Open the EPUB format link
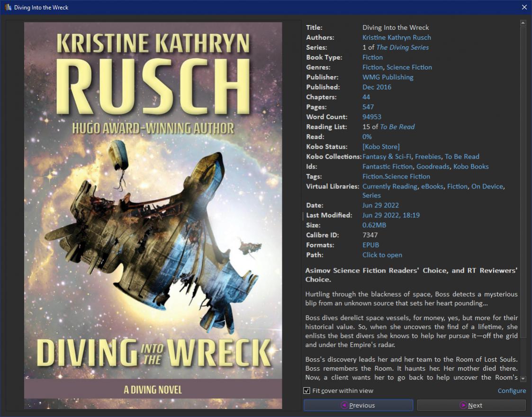The height and width of the screenshot is (417, 532). (370, 245)
